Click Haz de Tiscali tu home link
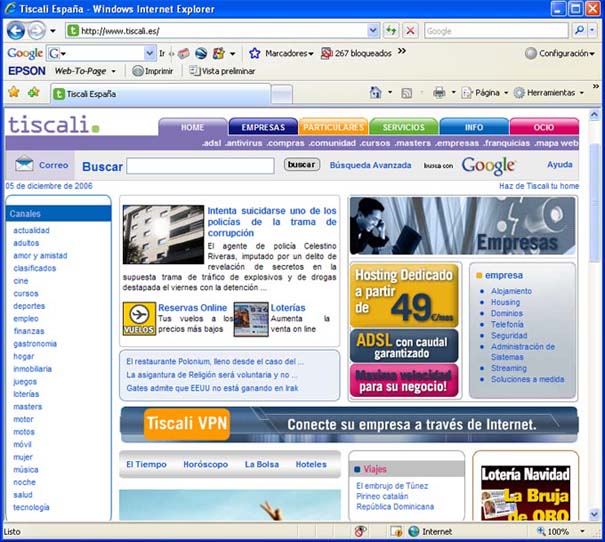 click(539, 186)
